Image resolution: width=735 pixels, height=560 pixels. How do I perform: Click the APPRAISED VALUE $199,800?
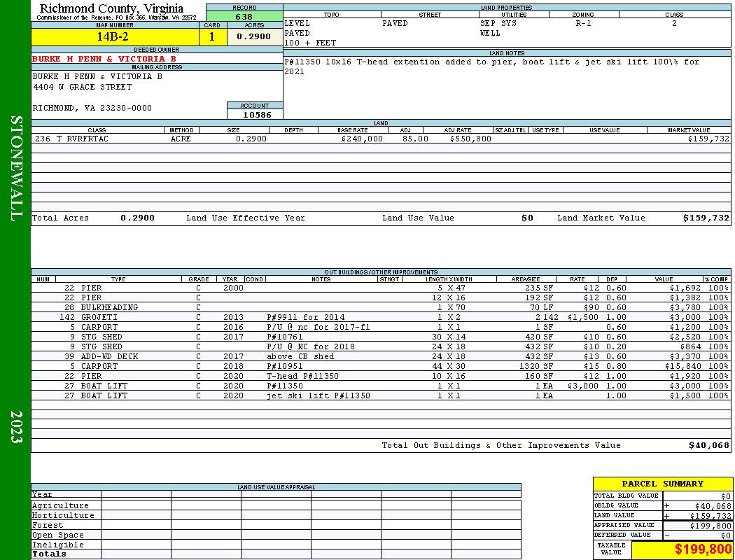(x=710, y=526)
